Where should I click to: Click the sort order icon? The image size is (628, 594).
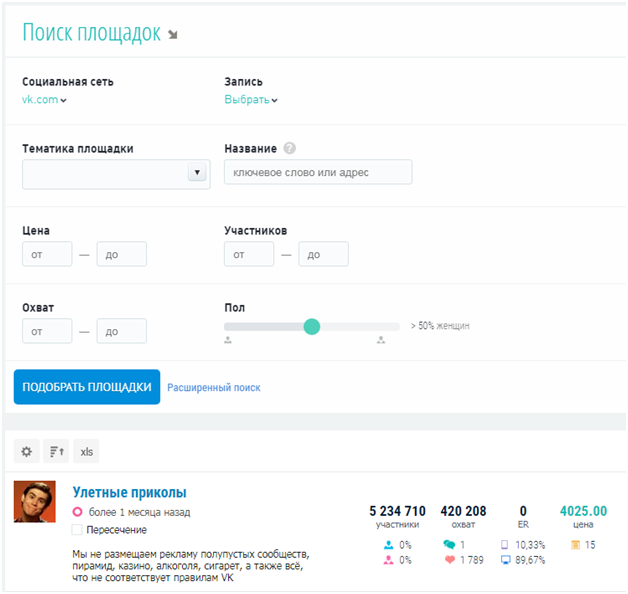click(x=56, y=451)
